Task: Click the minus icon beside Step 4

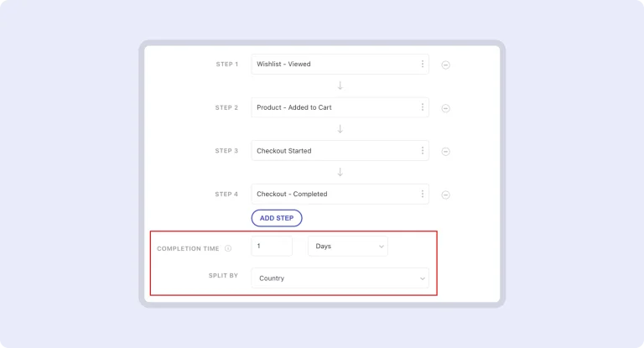Action: click(x=445, y=195)
